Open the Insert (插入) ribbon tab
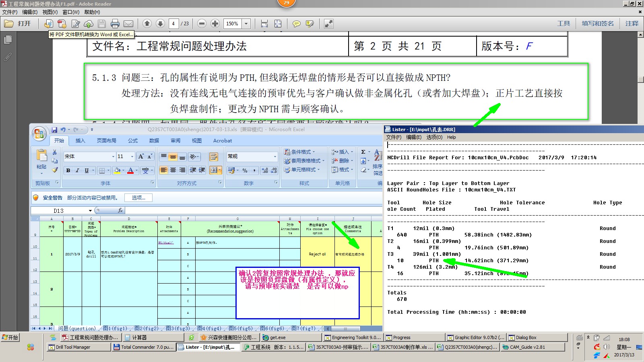The height and width of the screenshot is (362, 644). 80,140
